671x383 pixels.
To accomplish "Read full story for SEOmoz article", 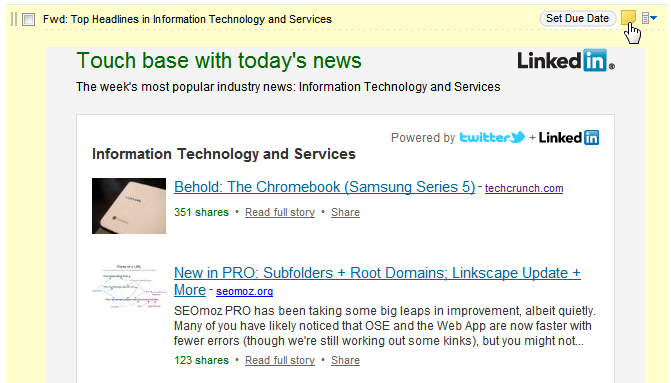I will tap(280, 360).
